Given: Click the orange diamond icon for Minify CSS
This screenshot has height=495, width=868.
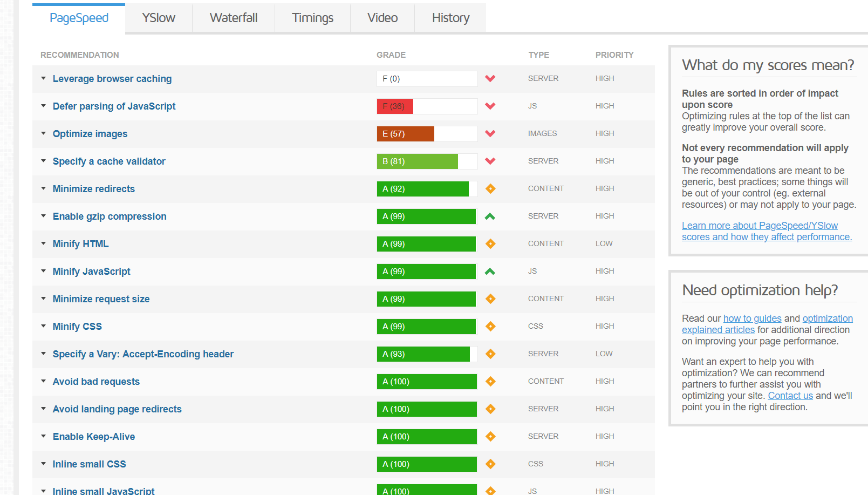Looking at the screenshot, I should click(x=490, y=326).
